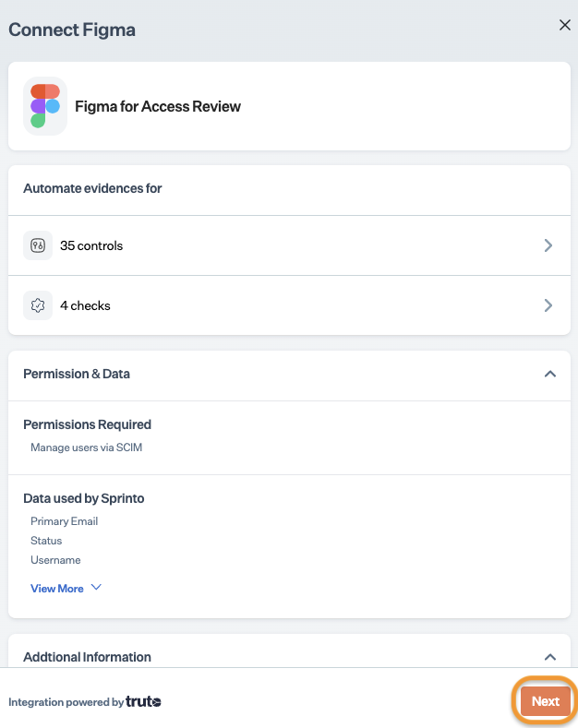The height and width of the screenshot is (728, 578).
Task: Click the controls icon beside 35 controls
Action: [x=38, y=245]
